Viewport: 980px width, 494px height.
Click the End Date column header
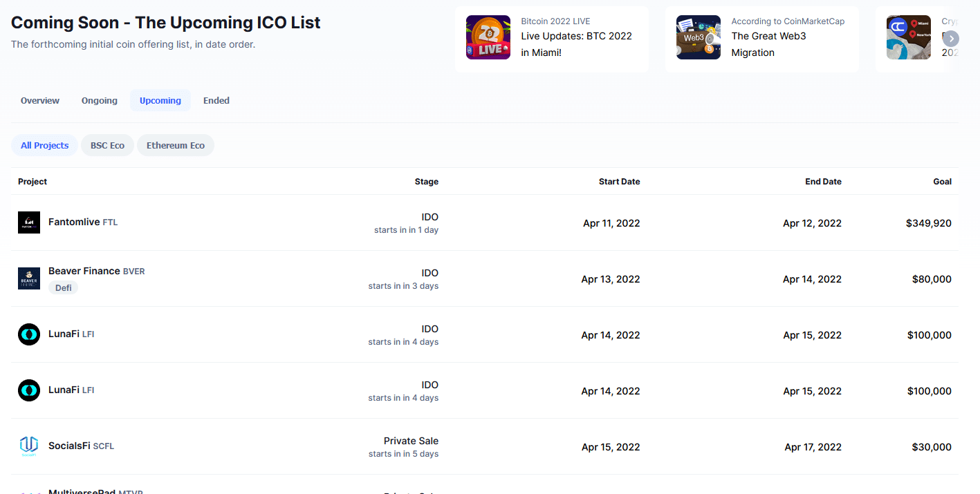(824, 182)
